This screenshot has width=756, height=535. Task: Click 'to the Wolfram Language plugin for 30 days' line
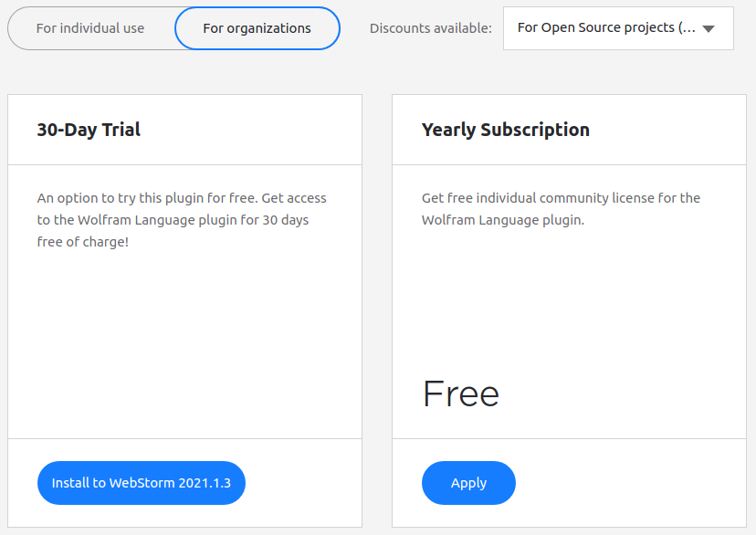tap(173, 220)
